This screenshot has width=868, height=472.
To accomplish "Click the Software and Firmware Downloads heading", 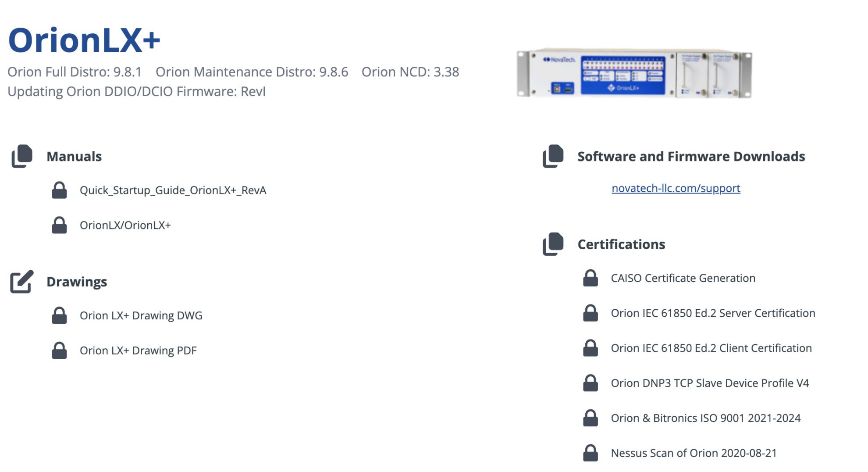I will click(x=691, y=157).
